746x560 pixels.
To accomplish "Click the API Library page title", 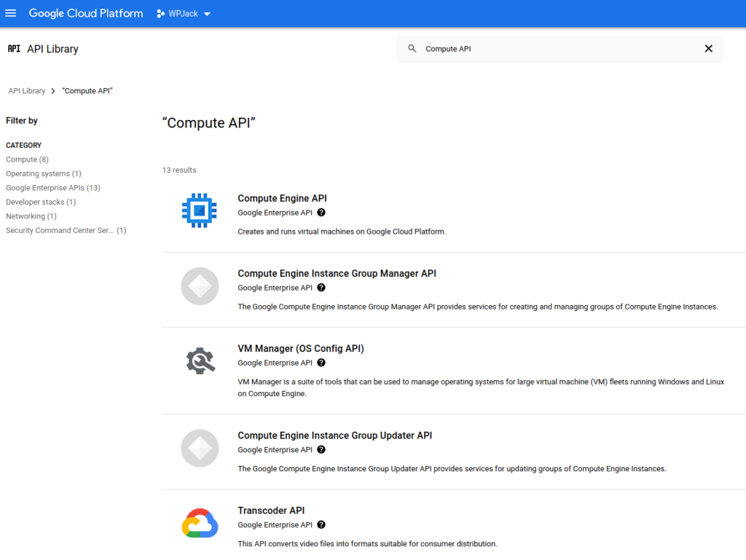I will 52,49.
